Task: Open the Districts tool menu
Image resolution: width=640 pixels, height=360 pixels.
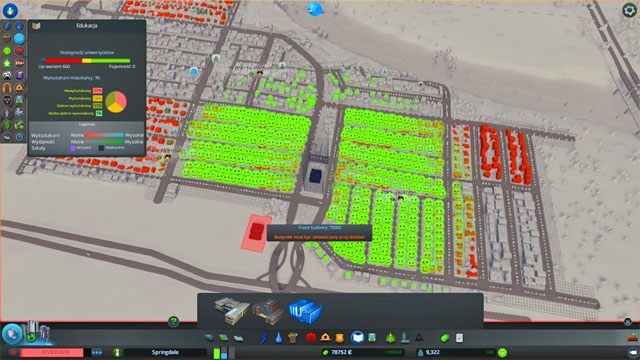Action: 238,338
